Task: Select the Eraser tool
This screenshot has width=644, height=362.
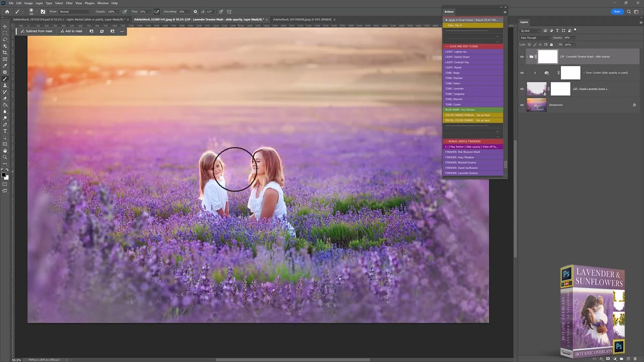Action: (x=5, y=99)
